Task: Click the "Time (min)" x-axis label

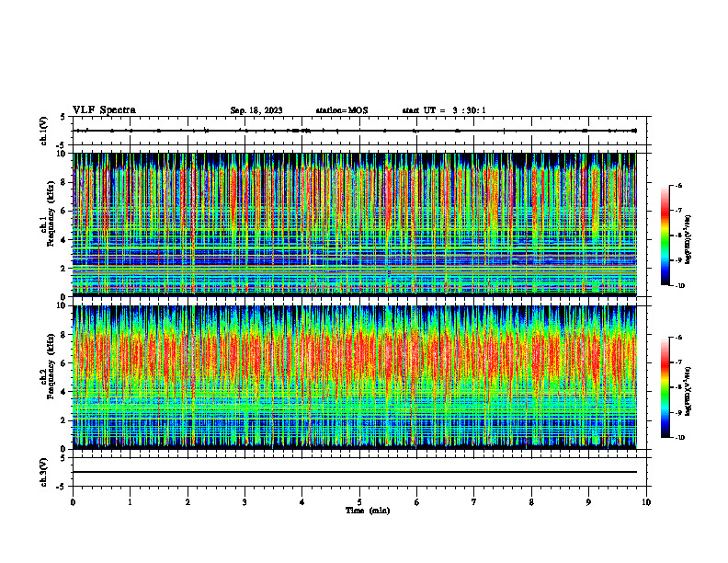Action: pyautogui.click(x=368, y=511)
